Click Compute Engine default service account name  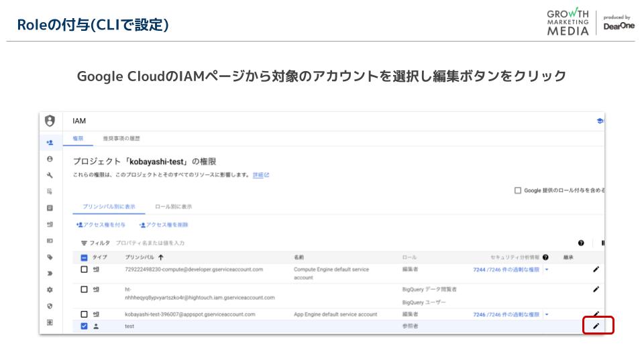331,274
